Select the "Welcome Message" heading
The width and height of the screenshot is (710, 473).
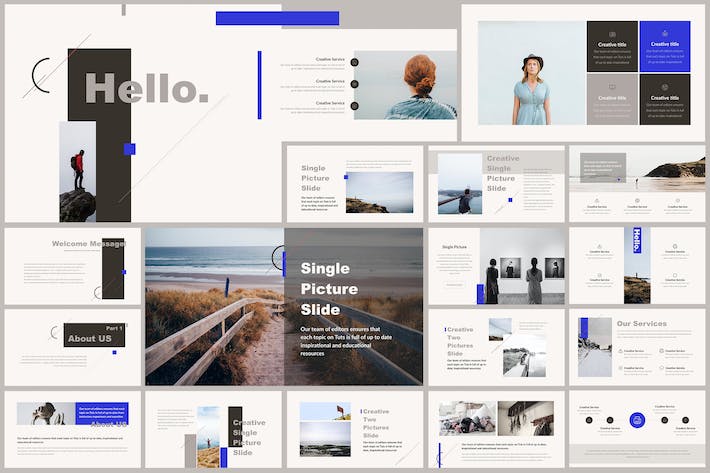pos(88,244)
